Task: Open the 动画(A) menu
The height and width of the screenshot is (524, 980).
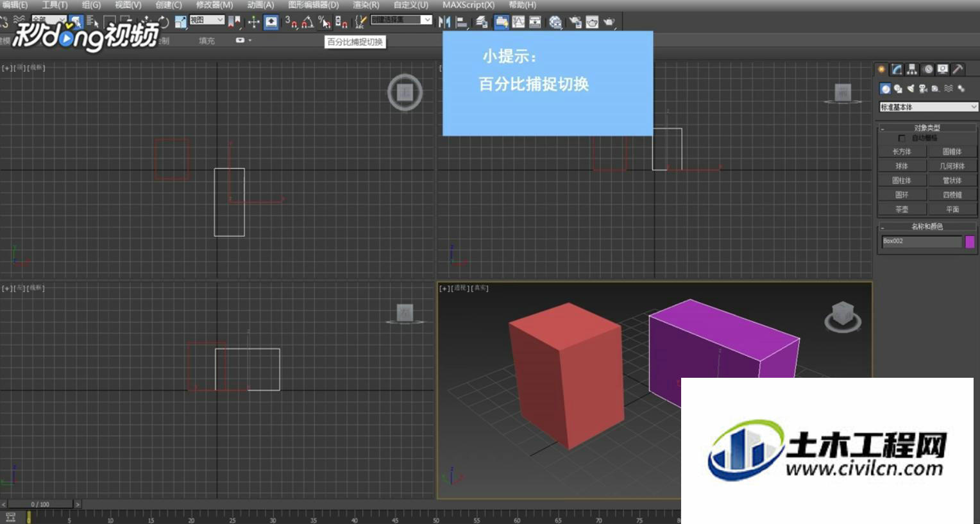Action: 260,5
